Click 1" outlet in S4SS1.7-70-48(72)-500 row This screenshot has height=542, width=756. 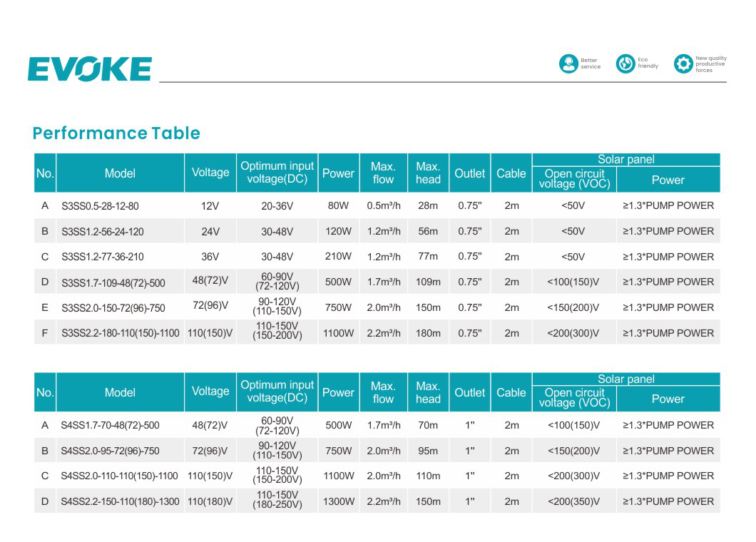[x=469, y=425]
